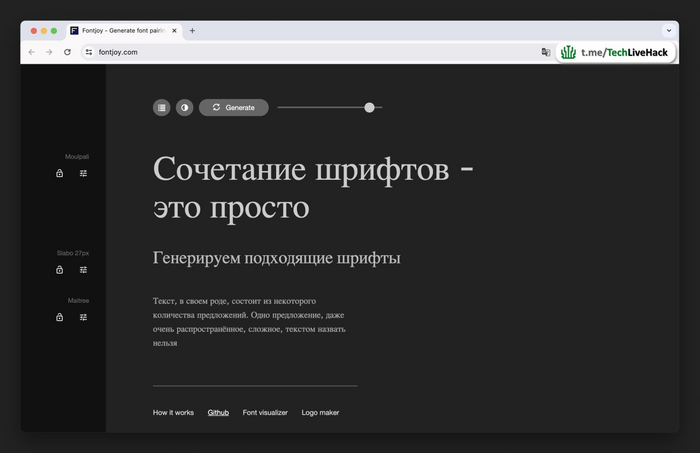Follow the Github link
The height and width of the screenshot is (453, 700).
[218, 412]
